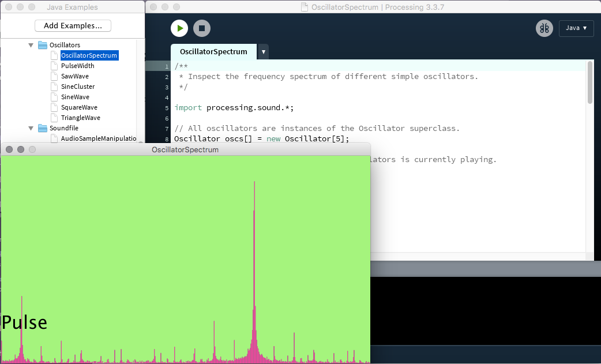The height and width of the screenshot is (364, 601).
Task: Click the AudioSampleManipulation file icon
Action: 54,138
